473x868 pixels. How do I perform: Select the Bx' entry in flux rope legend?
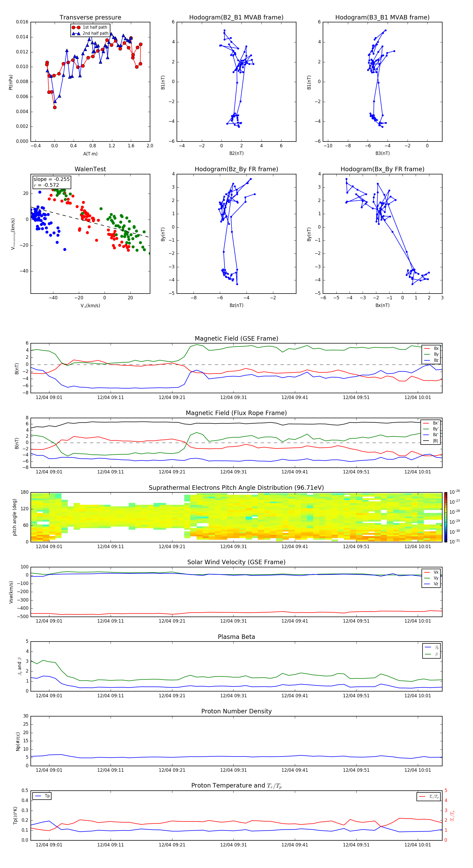(431, 423)
